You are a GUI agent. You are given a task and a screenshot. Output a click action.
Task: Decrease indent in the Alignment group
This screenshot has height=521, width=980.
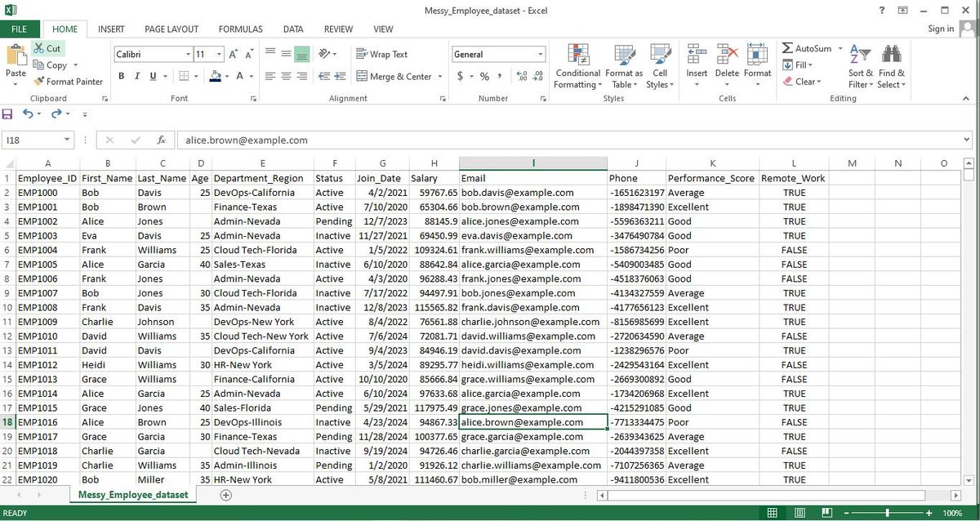(x=324, y=76)
